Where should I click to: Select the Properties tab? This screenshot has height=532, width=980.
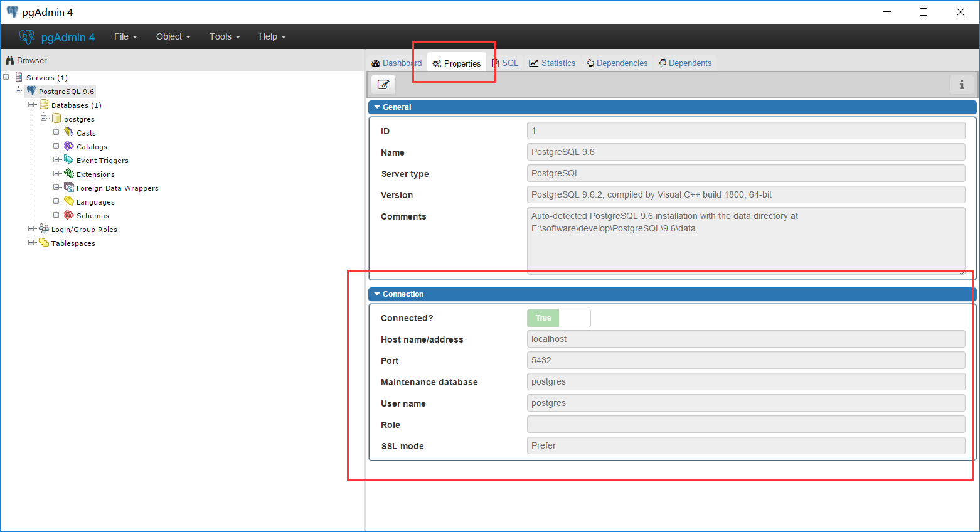point(457,63)
